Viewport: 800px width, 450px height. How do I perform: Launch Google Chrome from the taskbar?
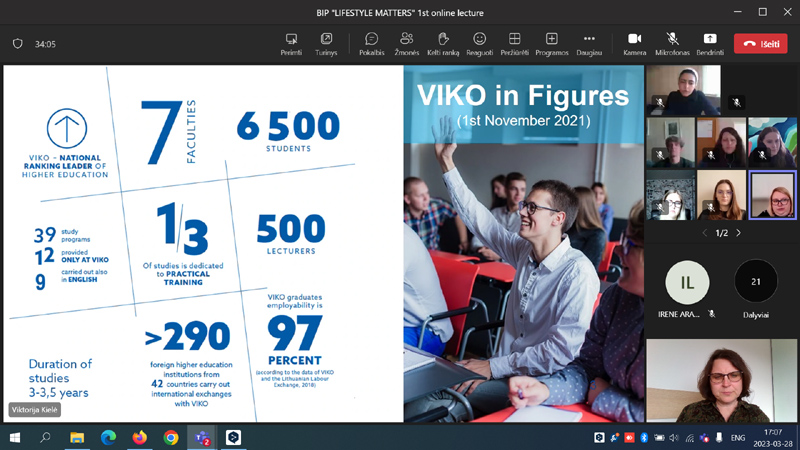(x=171, y=438)
